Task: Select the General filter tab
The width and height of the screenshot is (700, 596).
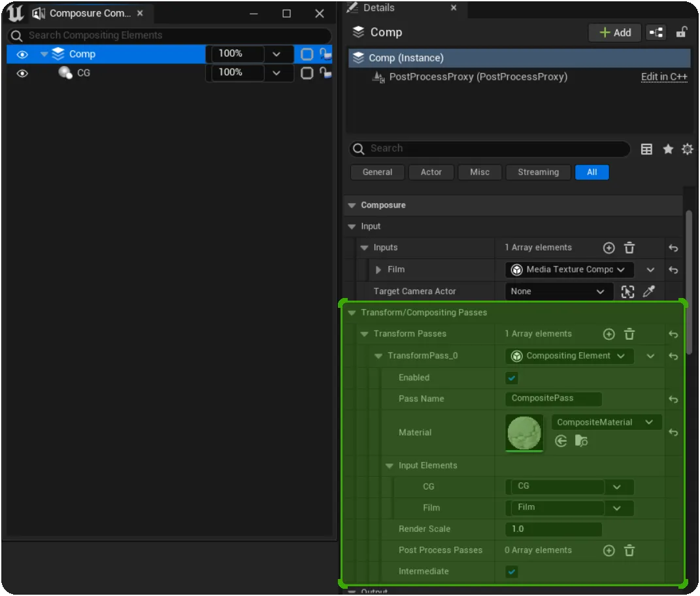Action: click(377, 173)
